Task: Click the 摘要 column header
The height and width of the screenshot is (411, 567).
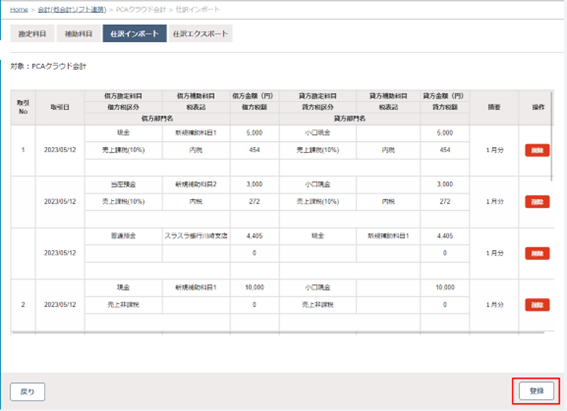Action: pos(494,107)
